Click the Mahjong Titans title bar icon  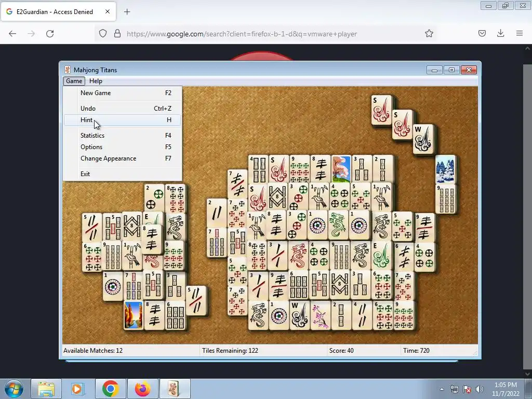[x=68, y=70]
